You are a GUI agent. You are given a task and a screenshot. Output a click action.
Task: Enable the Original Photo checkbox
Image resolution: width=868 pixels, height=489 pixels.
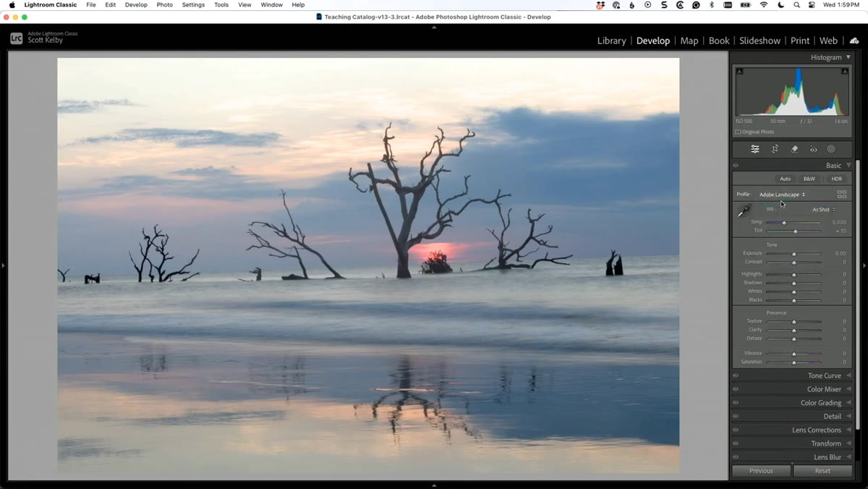pyautogui.click(x=738, y=132)
